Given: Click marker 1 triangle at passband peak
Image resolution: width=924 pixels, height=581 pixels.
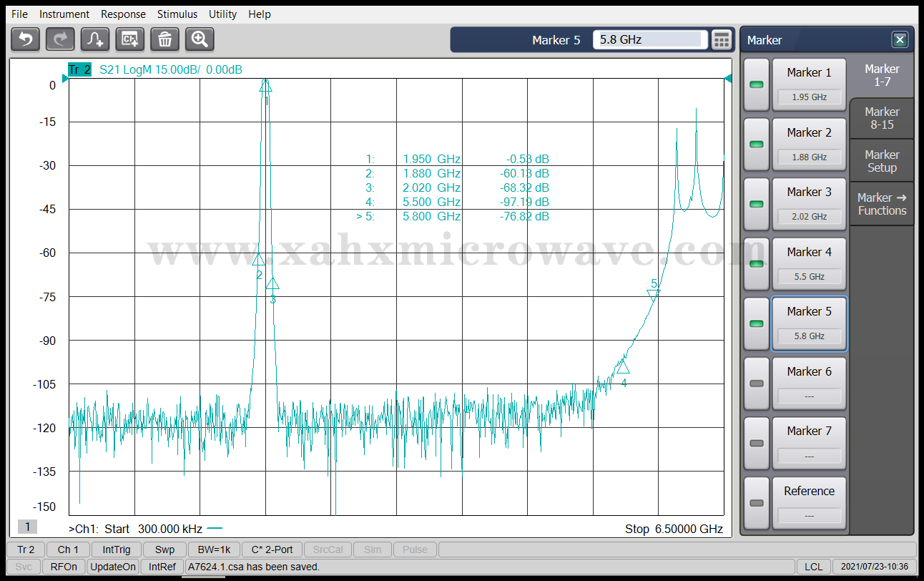Looking at the screenshot, I should 265,86.
